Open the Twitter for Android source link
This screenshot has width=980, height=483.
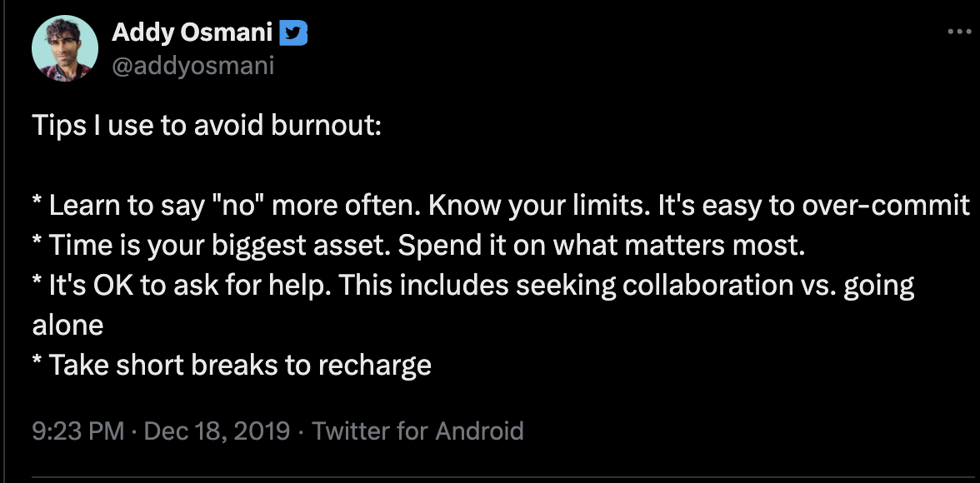pyautogui.click(x=417, y=431)
